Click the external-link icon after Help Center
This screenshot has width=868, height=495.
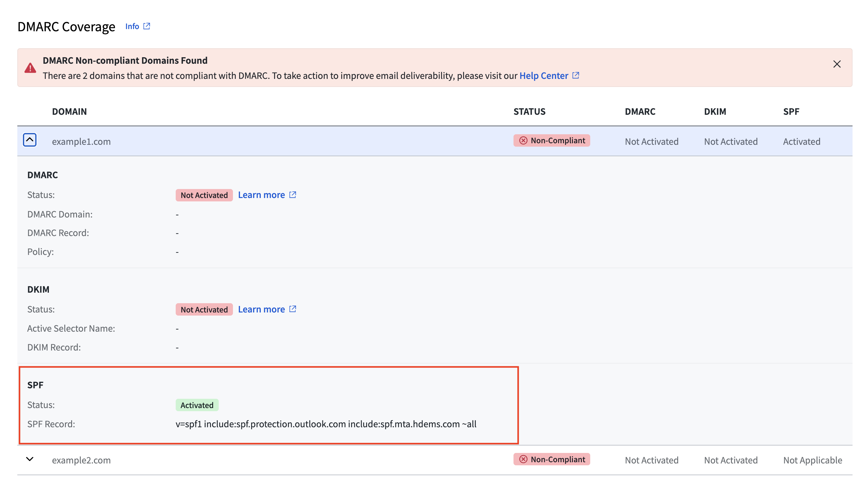576,75
